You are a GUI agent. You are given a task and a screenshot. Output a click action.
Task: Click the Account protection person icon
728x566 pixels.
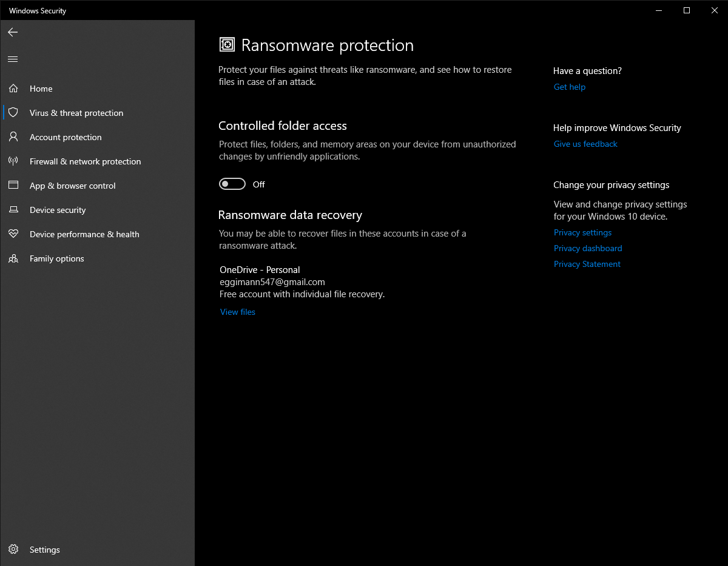[13, 137]
